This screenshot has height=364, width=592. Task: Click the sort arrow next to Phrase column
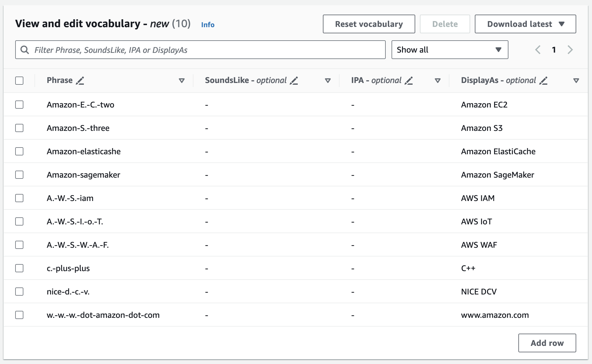point(181,80)
